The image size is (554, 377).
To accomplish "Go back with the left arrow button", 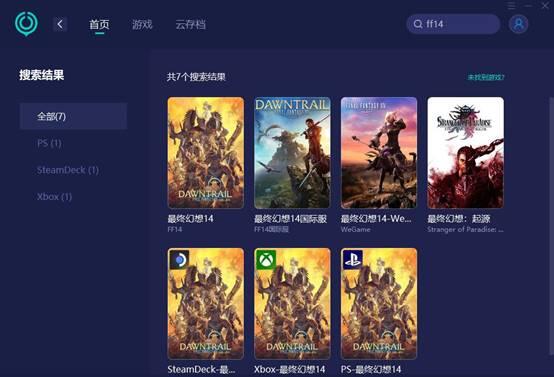I will click(x=60, y=24).
